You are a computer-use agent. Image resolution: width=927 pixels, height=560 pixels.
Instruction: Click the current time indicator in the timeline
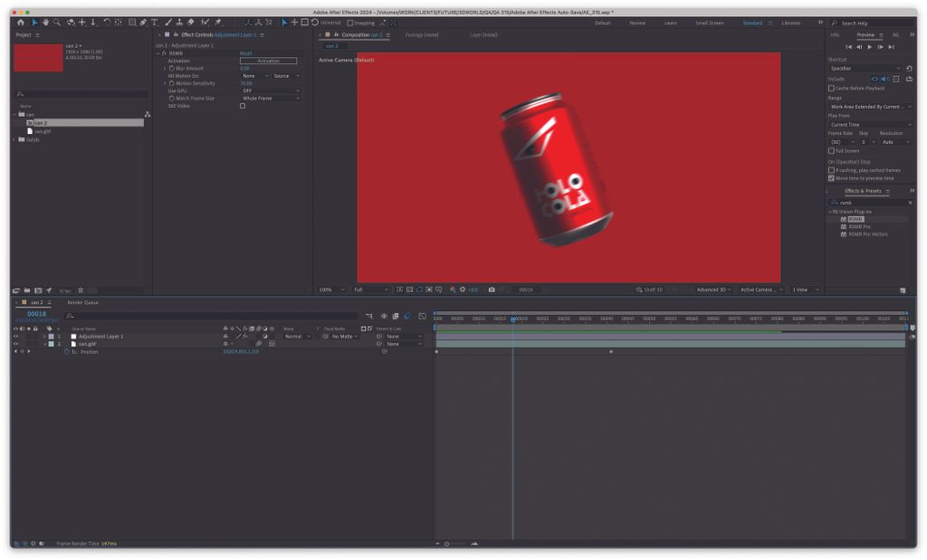click(514, 319)
